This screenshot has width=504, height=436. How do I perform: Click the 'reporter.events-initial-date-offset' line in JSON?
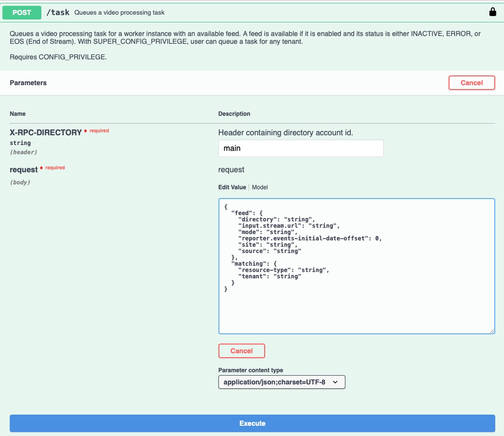[310, 238]
